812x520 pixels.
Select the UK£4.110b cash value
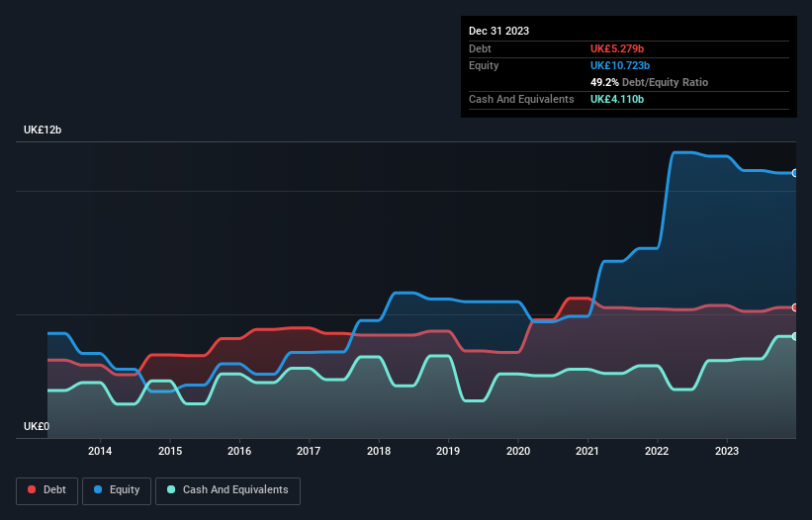617,99
